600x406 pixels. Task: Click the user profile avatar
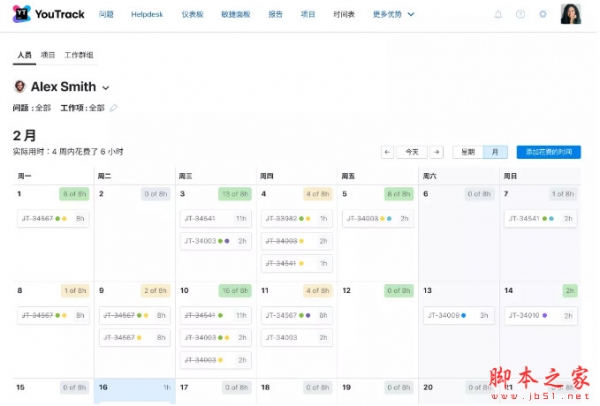pos(570,15)
